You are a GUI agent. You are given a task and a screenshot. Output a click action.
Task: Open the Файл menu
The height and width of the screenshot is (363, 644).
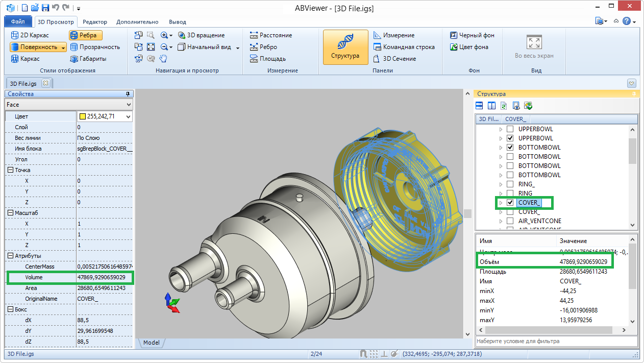[18, 22]
